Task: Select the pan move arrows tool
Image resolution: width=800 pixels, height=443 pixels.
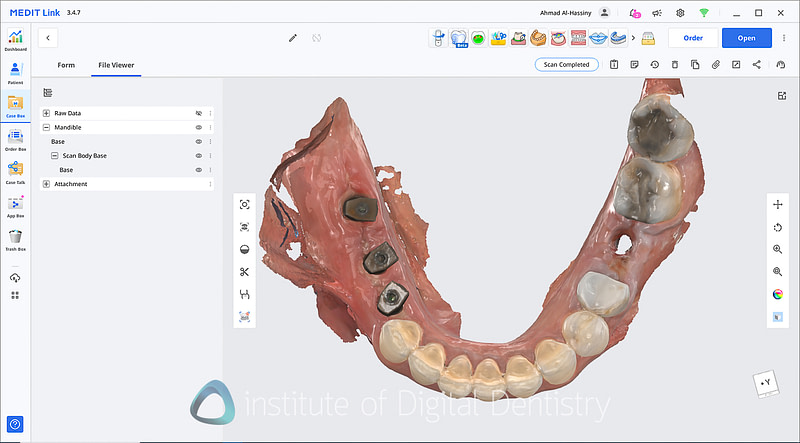Action: point(778,205)
